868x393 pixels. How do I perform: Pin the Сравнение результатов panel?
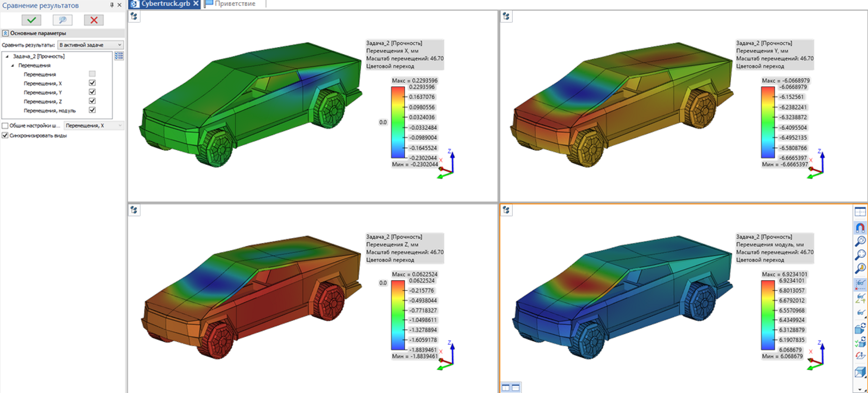(x=111, y=5)
